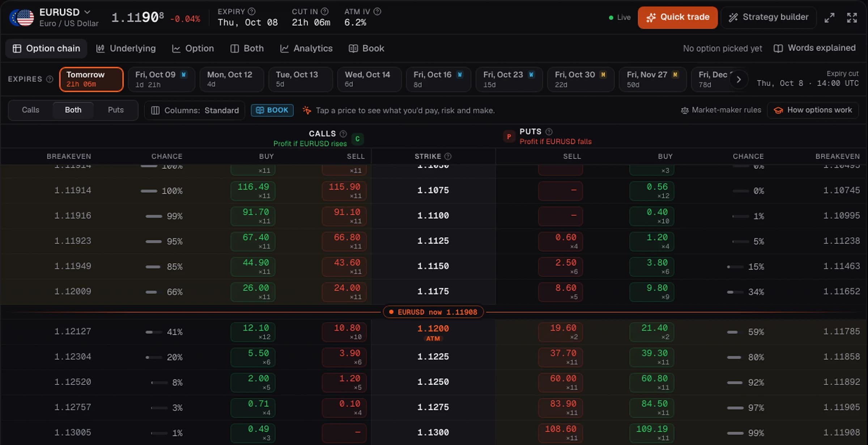Click the EXPIRY help question-mark icon

252,12
